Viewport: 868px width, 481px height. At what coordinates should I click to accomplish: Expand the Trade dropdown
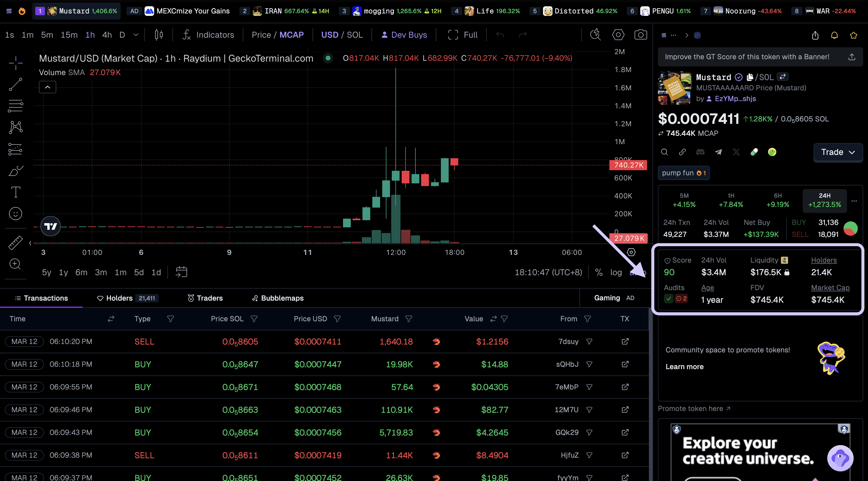click(x=838, y=152)
